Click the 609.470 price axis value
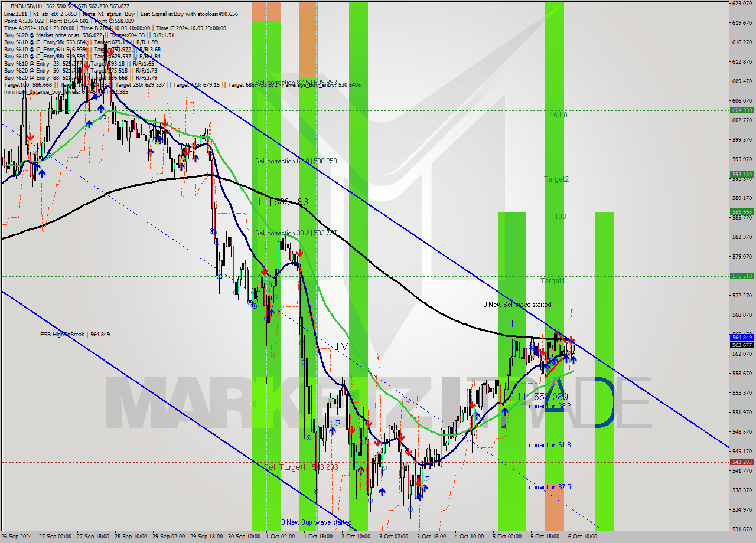Screen dimensions: 756x543 tap(742, 81)
